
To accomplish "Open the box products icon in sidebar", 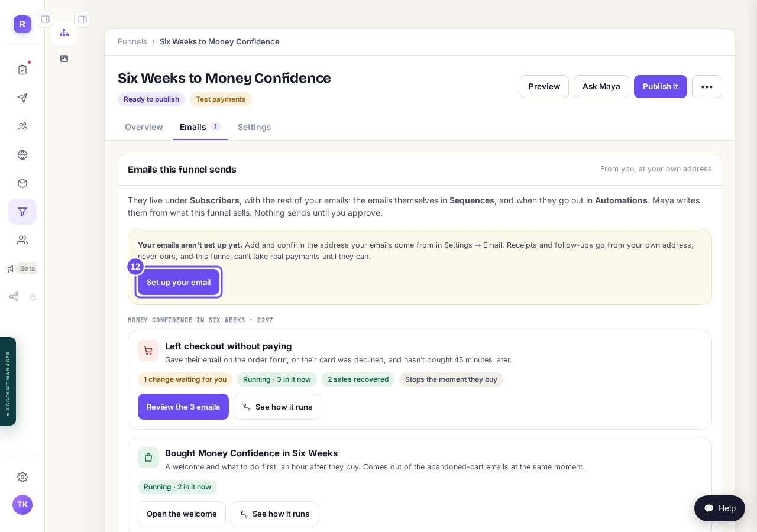I will pos(22,183).
